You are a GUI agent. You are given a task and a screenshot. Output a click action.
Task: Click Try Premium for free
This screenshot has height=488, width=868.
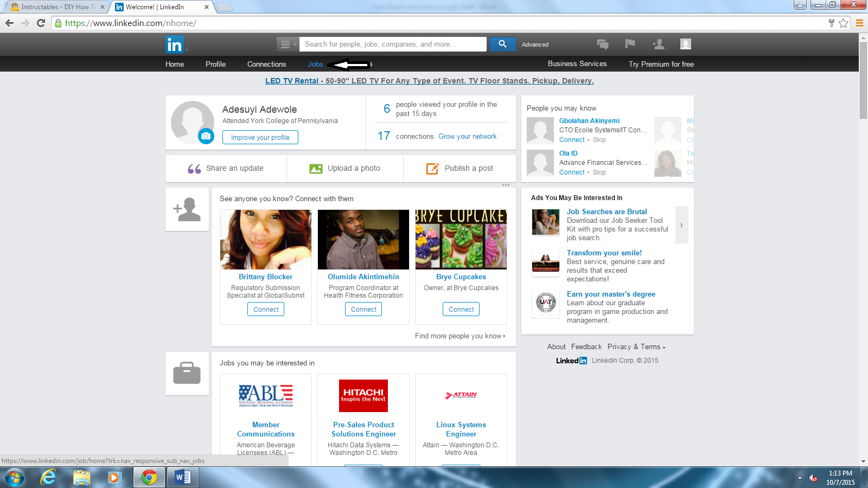click(x=661, y=64)
